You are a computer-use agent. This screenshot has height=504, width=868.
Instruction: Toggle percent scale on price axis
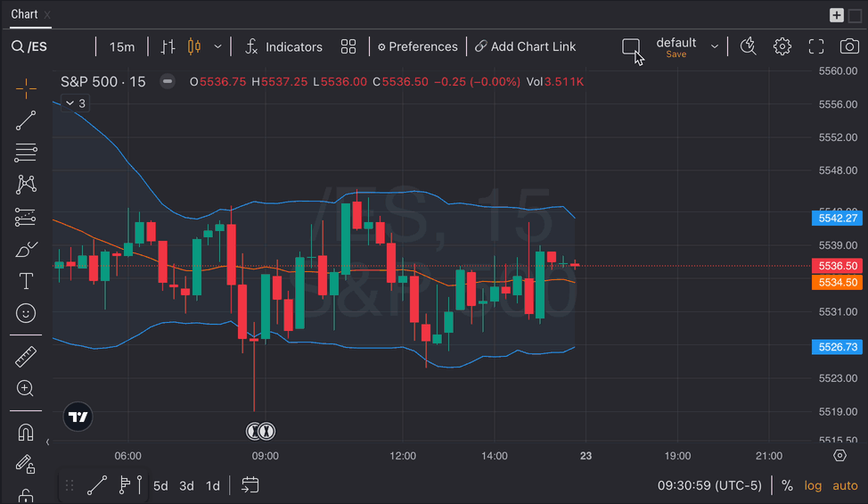[787, 485]
